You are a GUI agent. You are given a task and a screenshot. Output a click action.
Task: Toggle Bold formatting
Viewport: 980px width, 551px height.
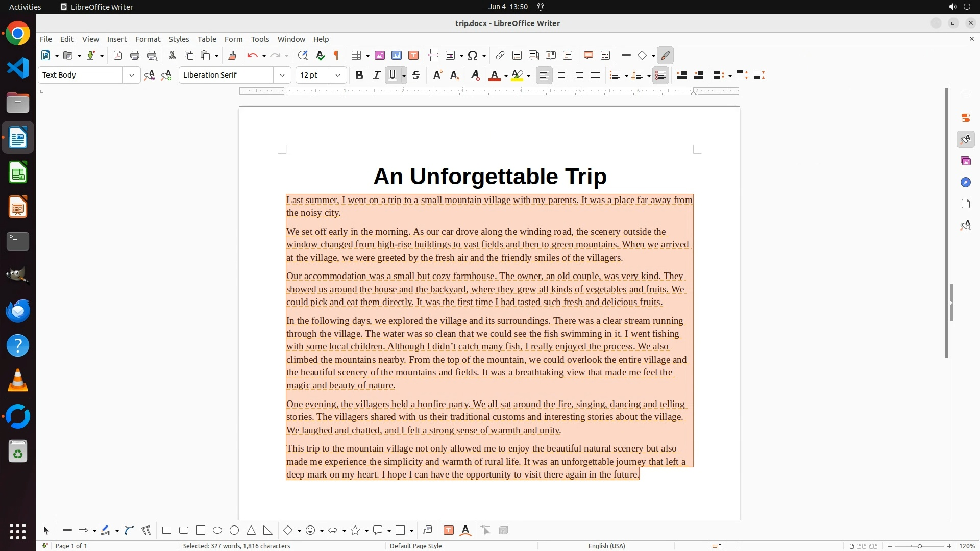[x=359, y=76]
